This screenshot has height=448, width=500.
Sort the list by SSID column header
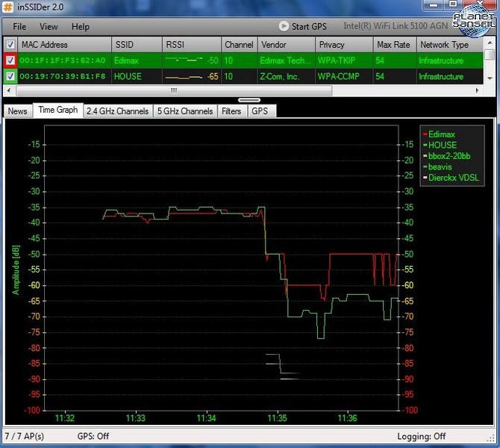click(124, 45)
